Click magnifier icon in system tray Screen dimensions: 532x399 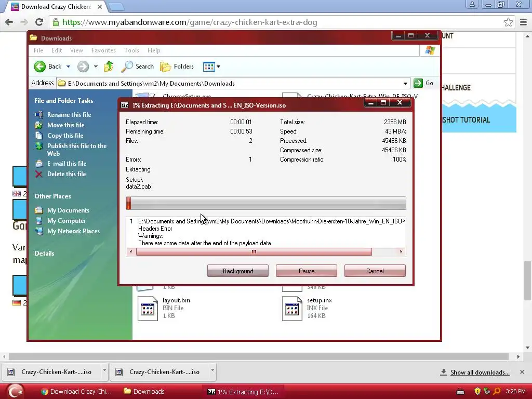pyautogui.click(x=497, y=392)
